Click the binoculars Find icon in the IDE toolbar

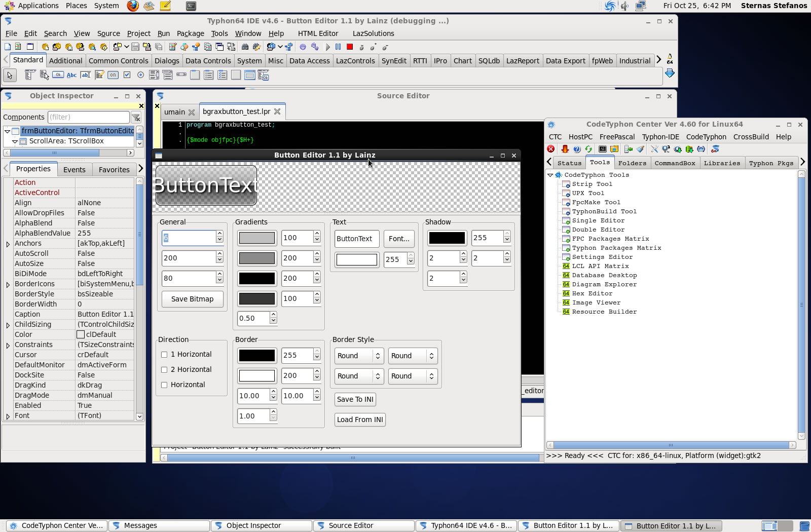[x=245, y=47]
